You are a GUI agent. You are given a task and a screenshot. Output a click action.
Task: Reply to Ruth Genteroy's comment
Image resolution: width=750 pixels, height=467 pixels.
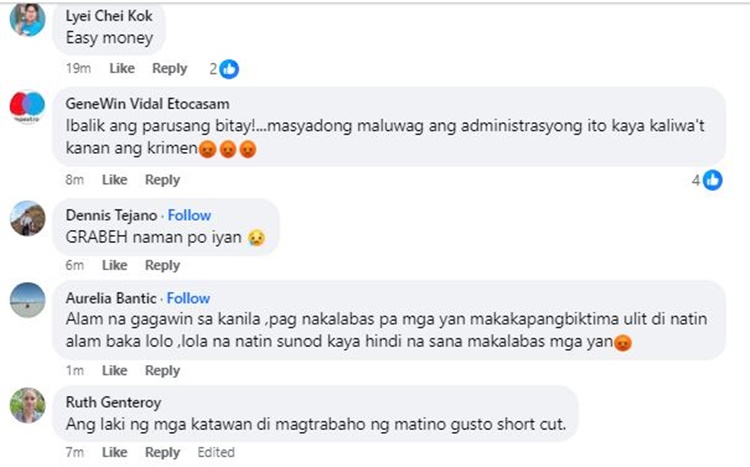(162, 452)
